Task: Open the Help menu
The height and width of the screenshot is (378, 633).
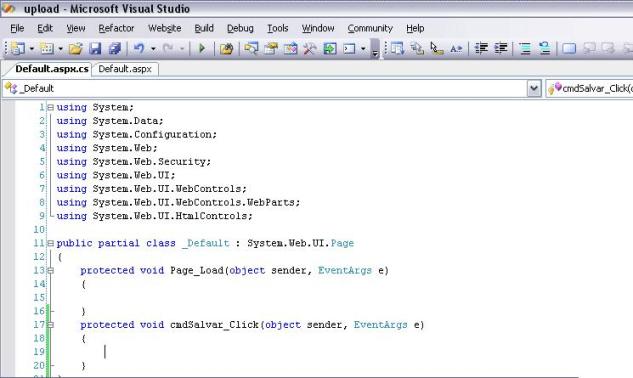Action: tap(415, 28)
